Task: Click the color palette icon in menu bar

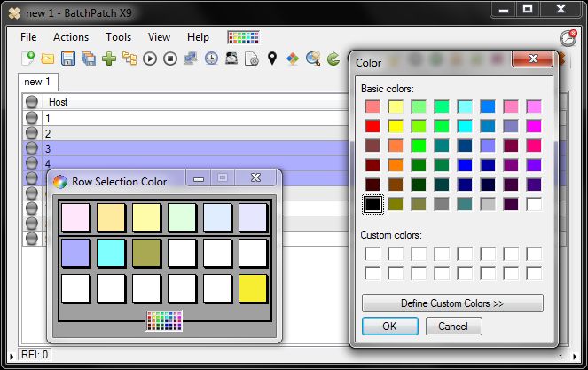Action: [x=243, y=37]
